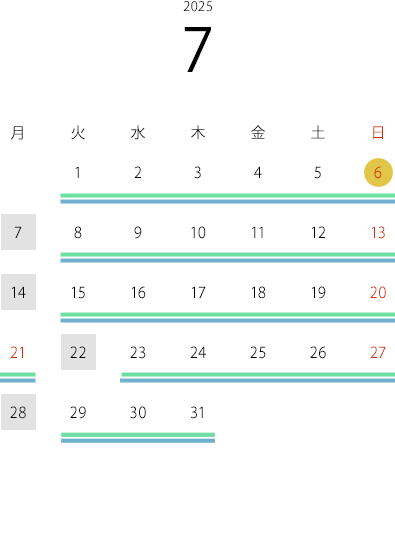
Task: Choose Saturday the 12th
Action: (318, 232)
